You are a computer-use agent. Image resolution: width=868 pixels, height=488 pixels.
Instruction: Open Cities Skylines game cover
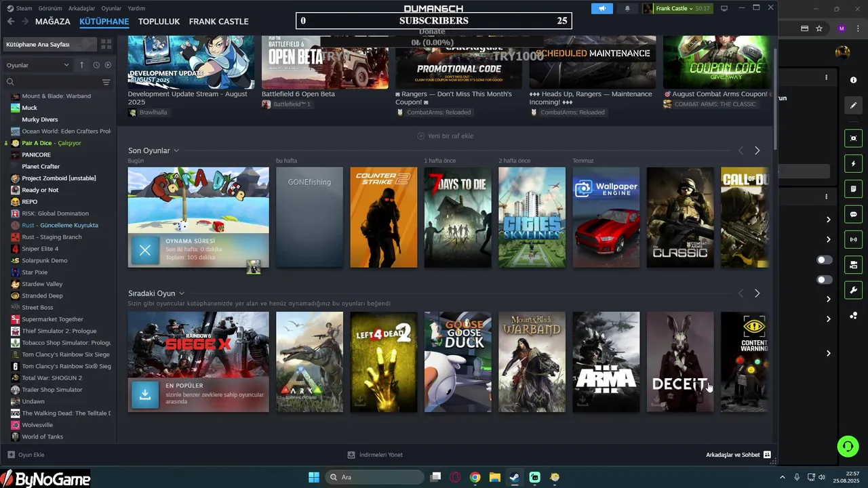click(x=532, y=218)
